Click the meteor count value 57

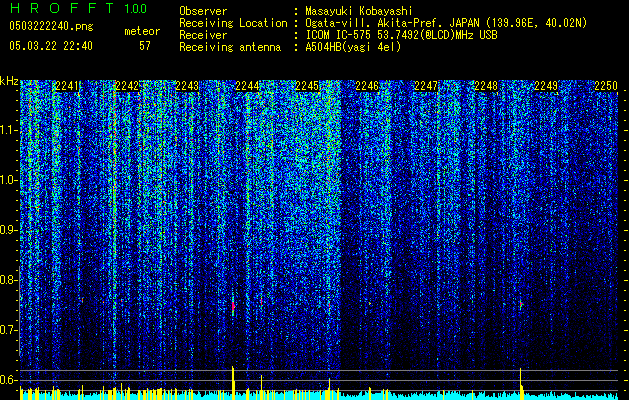pos(145,46)
